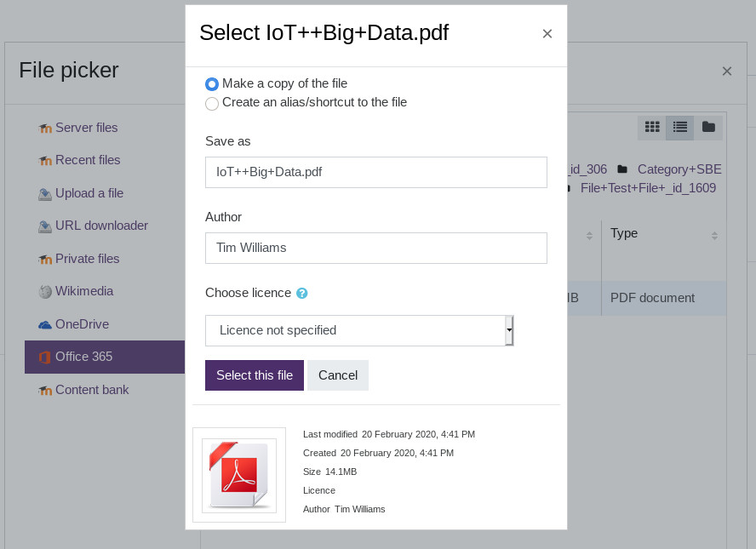Click the Server files repository icon
The image size is (756, 549).
point(45,129)
